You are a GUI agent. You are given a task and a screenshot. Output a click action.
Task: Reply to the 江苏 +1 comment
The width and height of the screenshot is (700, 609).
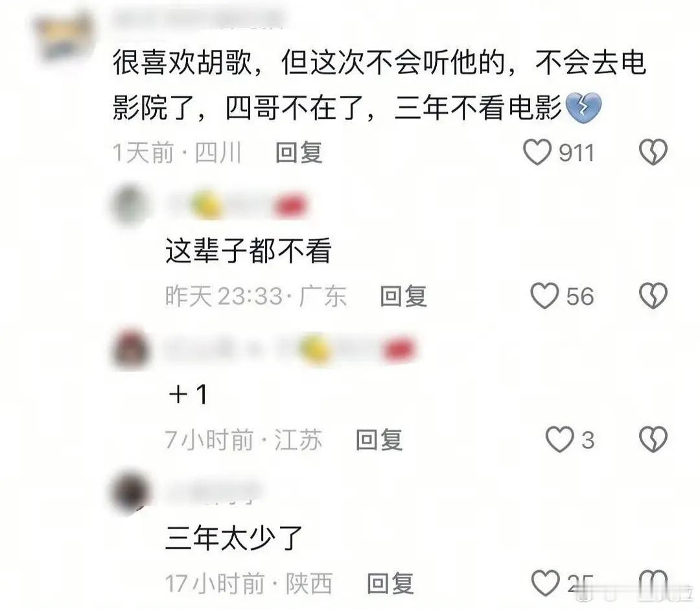(x=379, y=440)
